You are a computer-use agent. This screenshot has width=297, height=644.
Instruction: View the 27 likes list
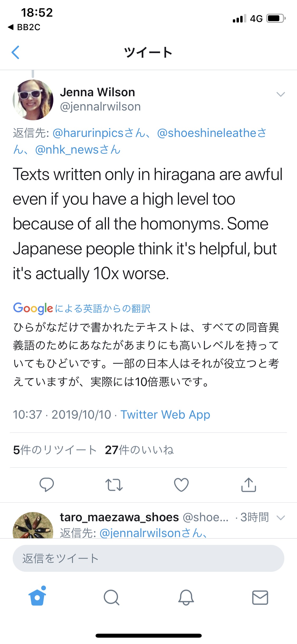click(139, 450)
